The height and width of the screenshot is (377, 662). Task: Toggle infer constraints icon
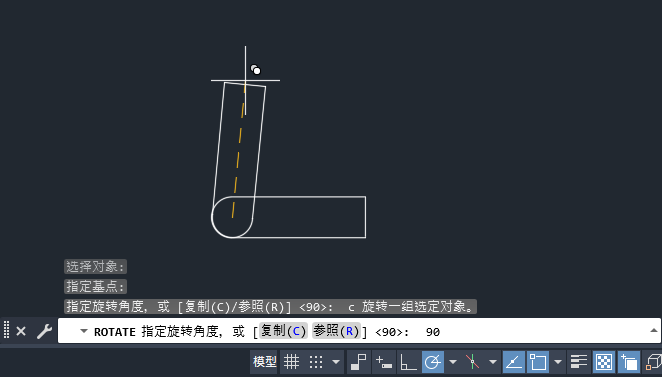pyautogui.click(x=358, y=362)
